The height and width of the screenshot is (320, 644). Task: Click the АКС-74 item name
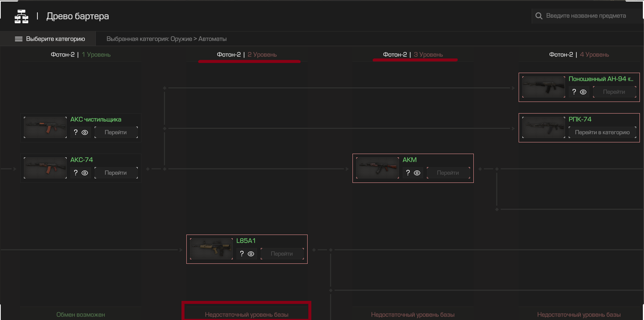click(82, 160)
